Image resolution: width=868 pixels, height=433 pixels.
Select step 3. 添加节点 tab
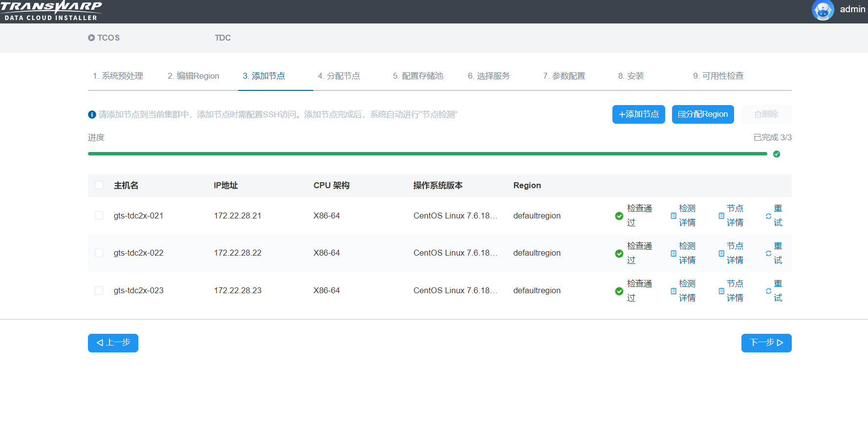coord(264,76)
